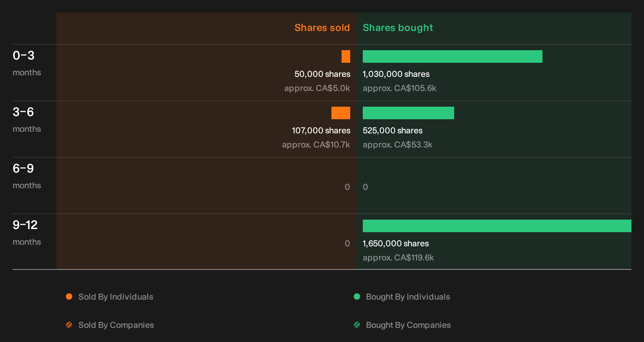The width and height of the screenshot is (644, 342).
Task: Select the Bought By Companies legend label
Action: (408, 325)
